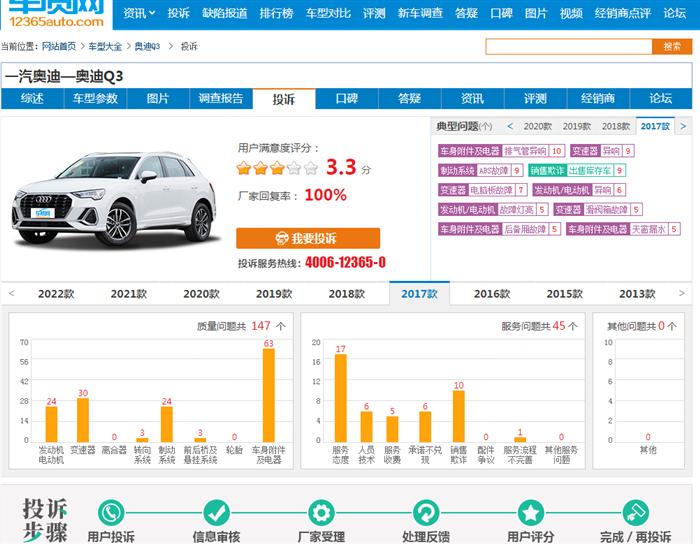Click 车型大全 breadcrumb link
Image resolution: width=700 pixels, height=544 pixels.
(105, 46)
